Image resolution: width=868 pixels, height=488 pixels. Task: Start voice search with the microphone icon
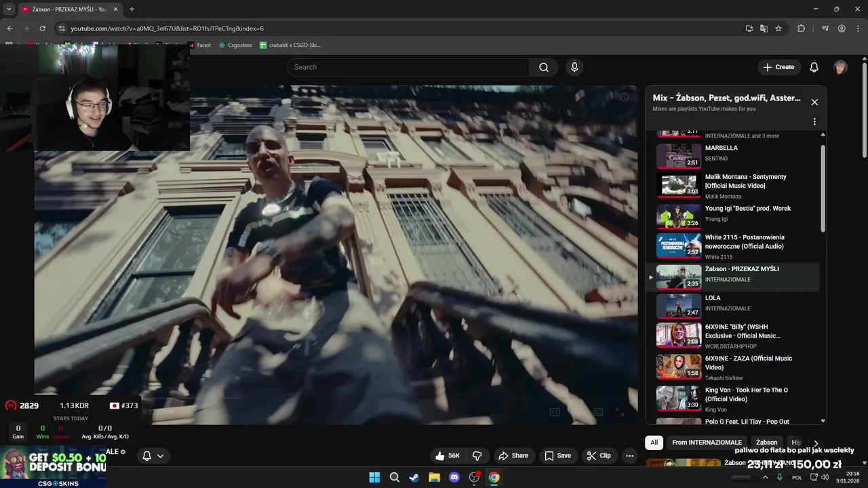tap(574, 67)
